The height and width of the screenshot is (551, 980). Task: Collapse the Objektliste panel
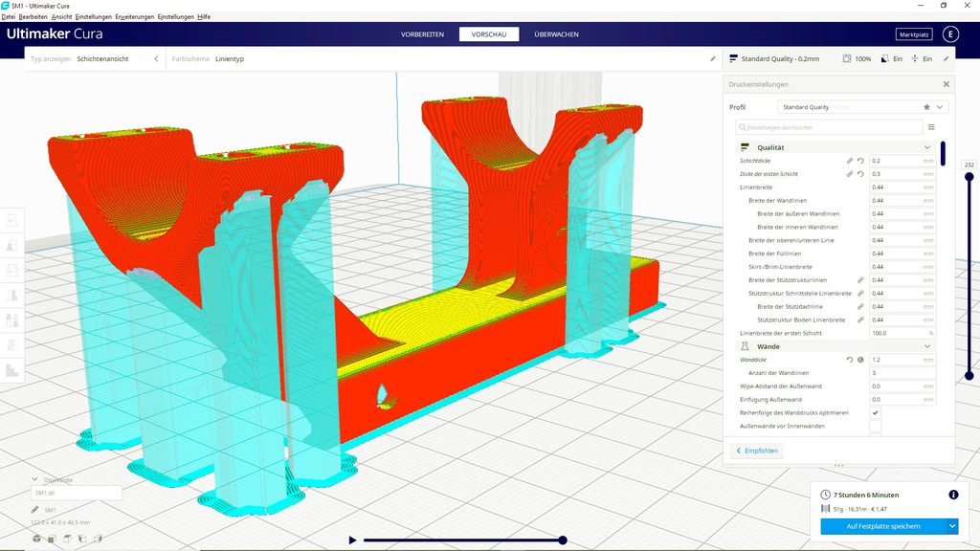coord(35,479)
